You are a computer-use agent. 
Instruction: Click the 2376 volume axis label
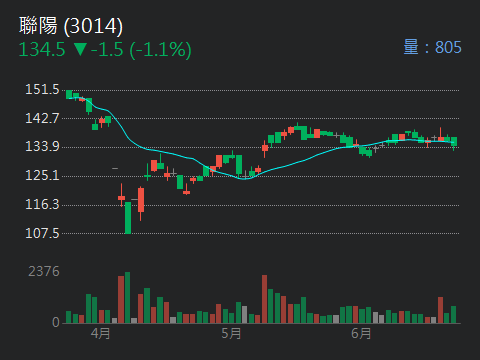tap(44, 272)
